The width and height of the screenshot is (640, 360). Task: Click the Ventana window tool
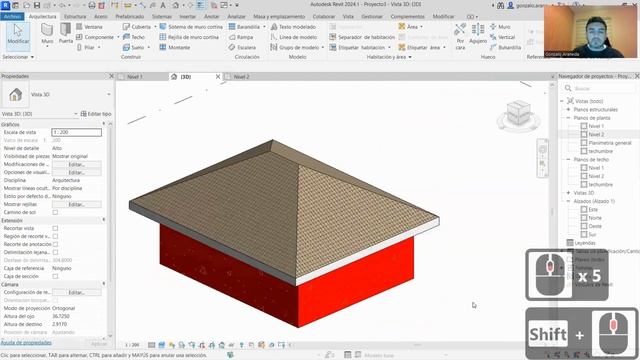[89, 27]
